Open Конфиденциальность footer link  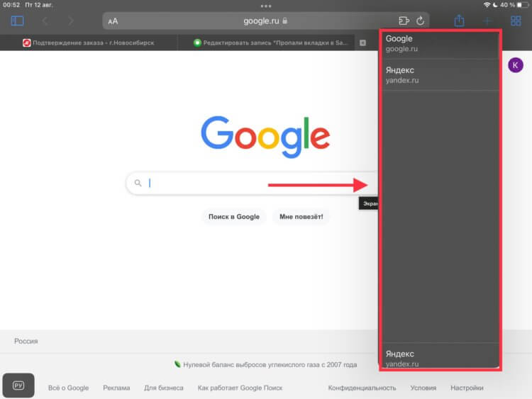coord(362,388)
